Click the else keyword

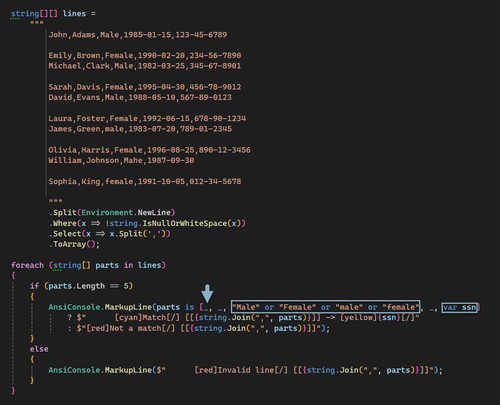point(39,349)
